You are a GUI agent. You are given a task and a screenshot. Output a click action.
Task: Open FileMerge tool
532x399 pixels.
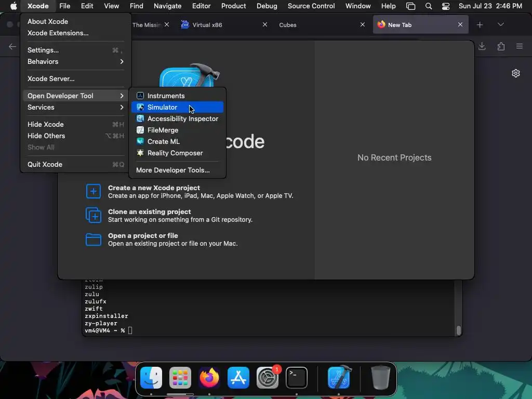177,130
